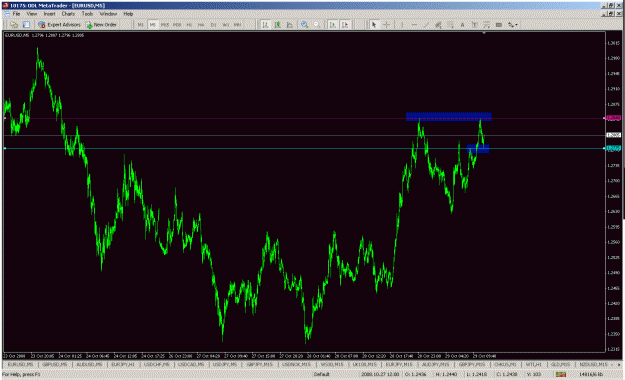This screenshot has height=380, width=625.
Task: Switch to the WTI,H1 chart tab
Action: click(533, 364)
